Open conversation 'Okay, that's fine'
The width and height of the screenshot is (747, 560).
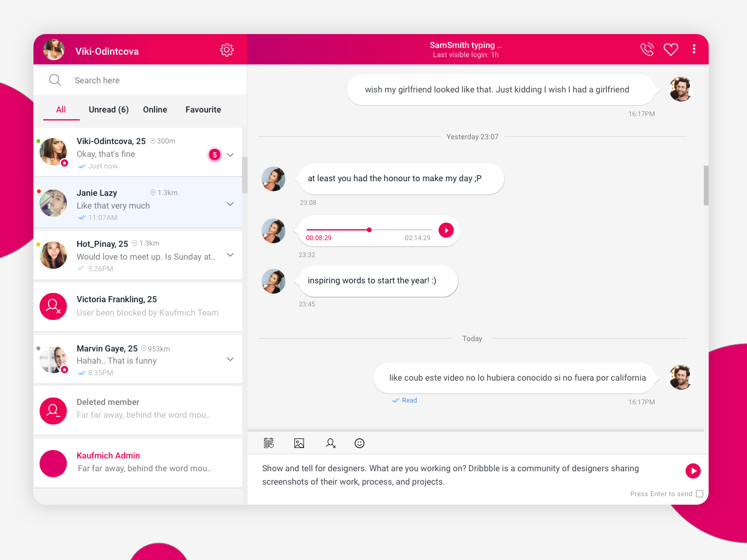pyautogui.click(x=138, y=153)
